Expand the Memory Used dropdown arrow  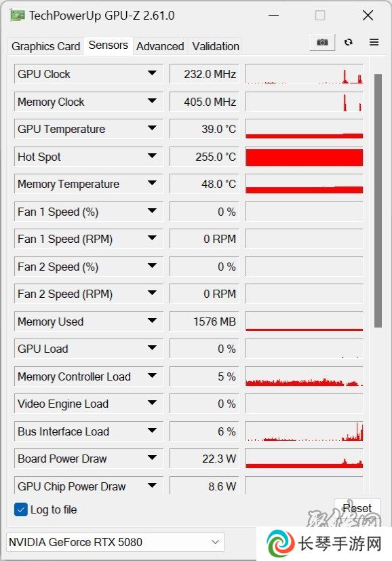[152, 321]
